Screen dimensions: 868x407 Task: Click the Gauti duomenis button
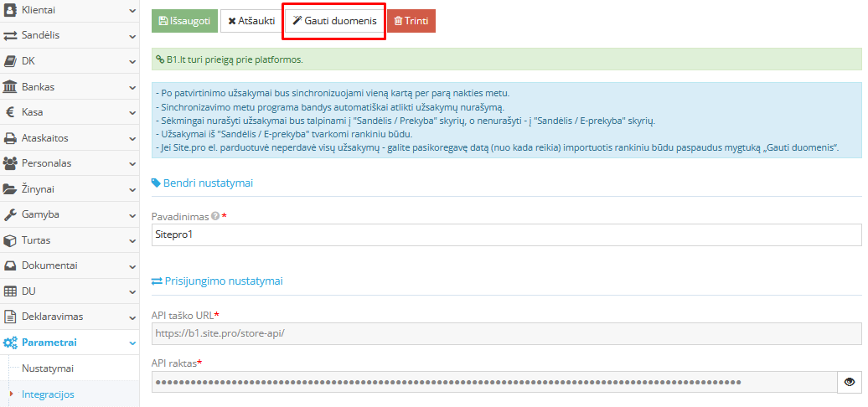point(333,21)
